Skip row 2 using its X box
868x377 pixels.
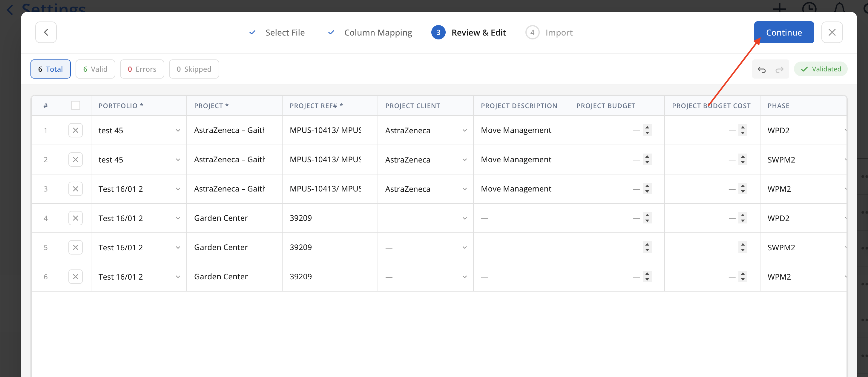[76, 160]
